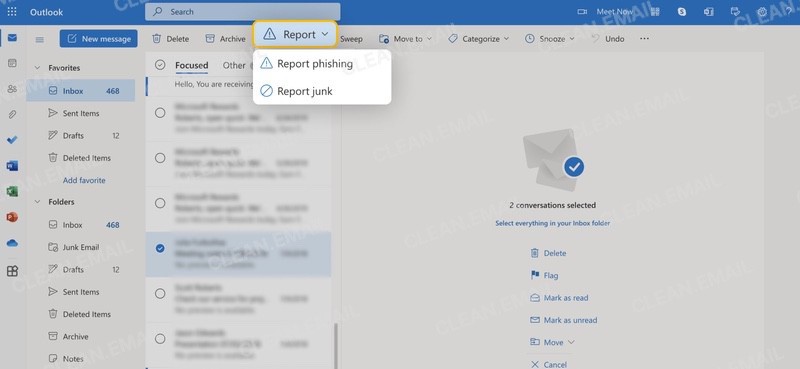Select the third blurred message's checkbox
The width and height of the screenshot is (800, 369).
click(160, 203)
